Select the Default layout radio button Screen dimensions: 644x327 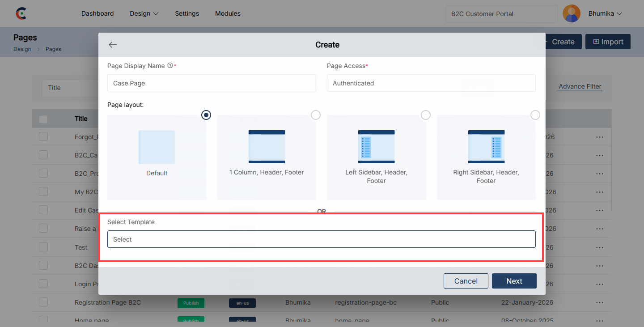coord(206,115)
